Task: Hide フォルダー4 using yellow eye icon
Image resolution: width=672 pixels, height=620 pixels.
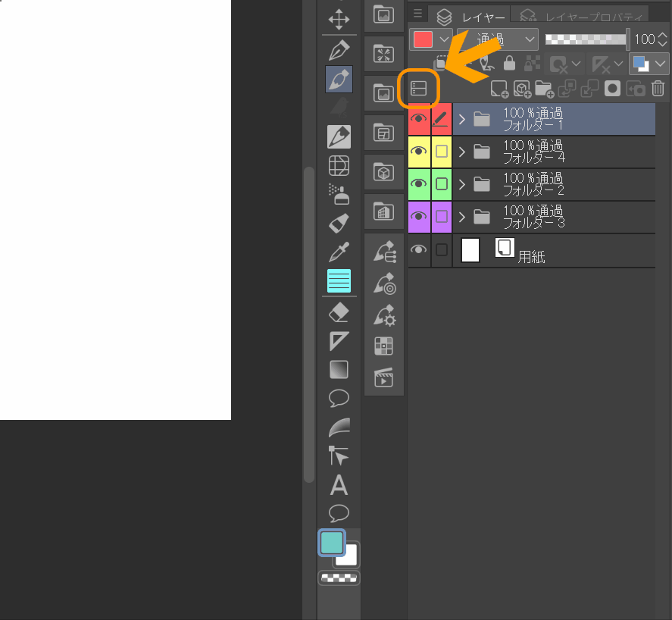Action: pyautogui.click(x=419, y=152)
